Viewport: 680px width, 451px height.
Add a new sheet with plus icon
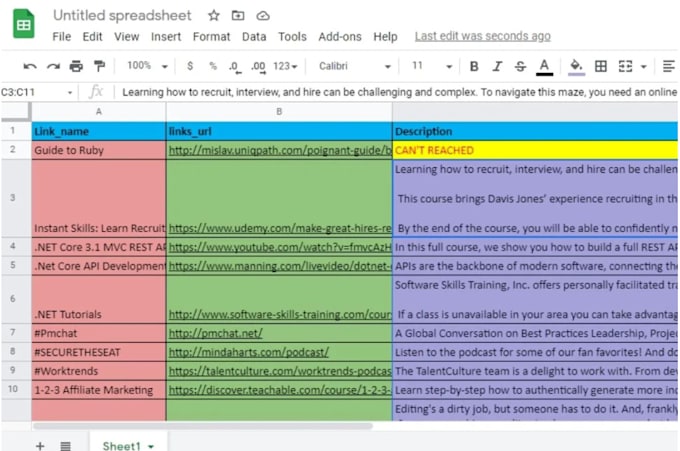(x=40, y=446)
